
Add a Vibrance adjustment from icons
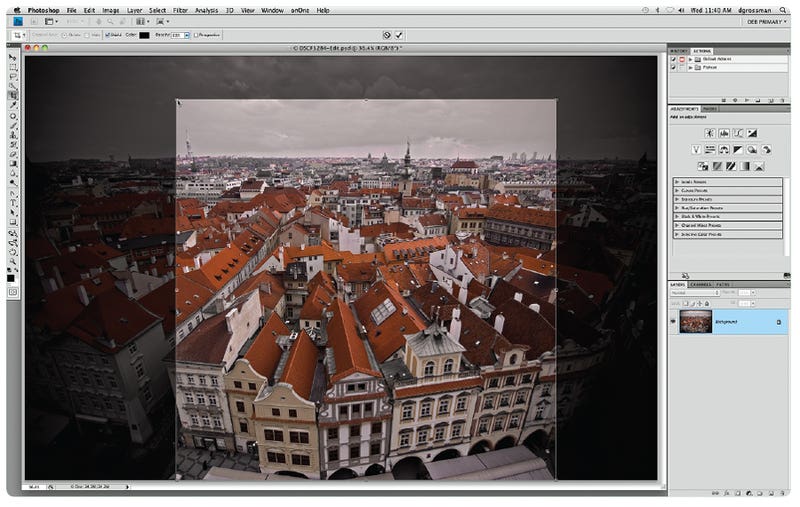point(696,149)
